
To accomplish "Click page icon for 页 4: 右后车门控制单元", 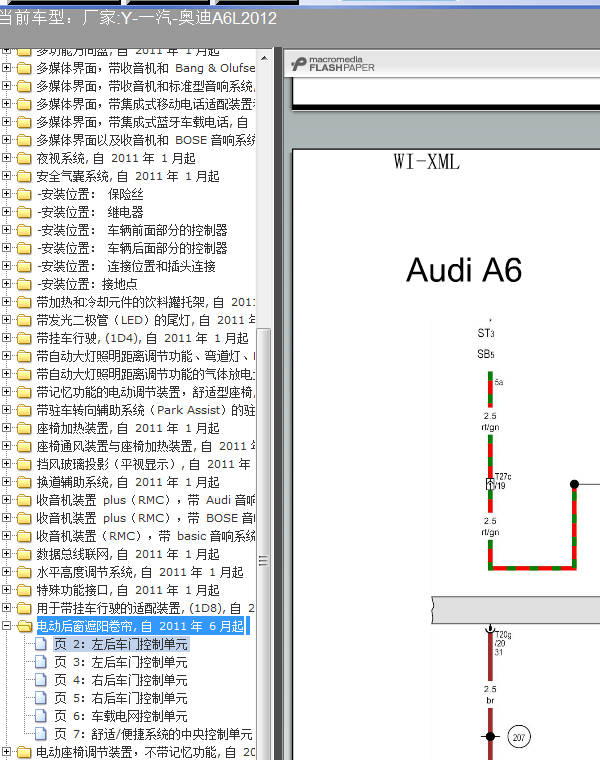I will 41,680.
